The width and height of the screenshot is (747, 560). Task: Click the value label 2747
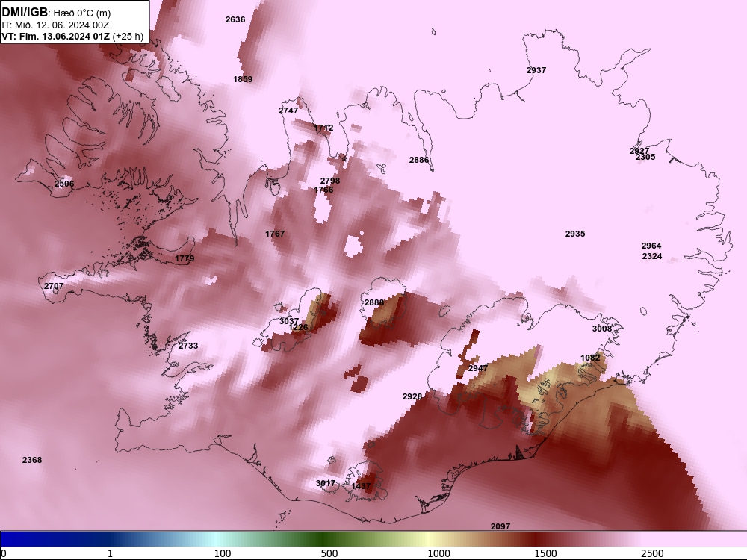pos(288,111)
